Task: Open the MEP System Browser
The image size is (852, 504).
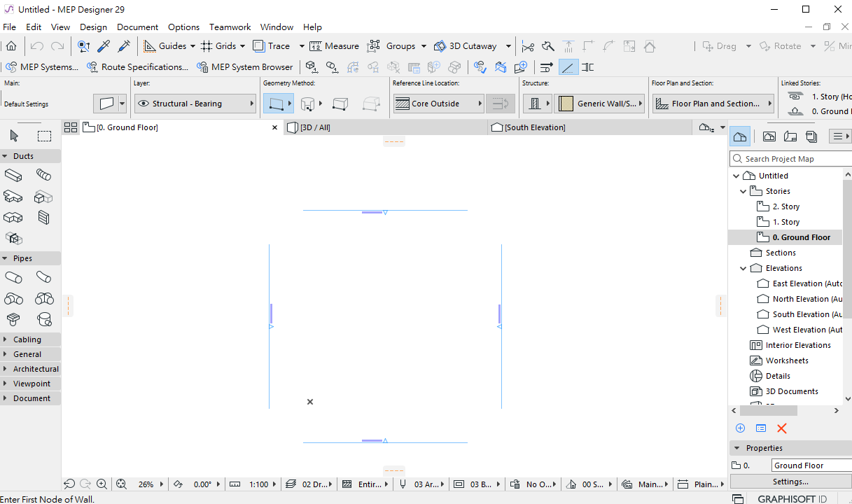Action: point(244,67)
